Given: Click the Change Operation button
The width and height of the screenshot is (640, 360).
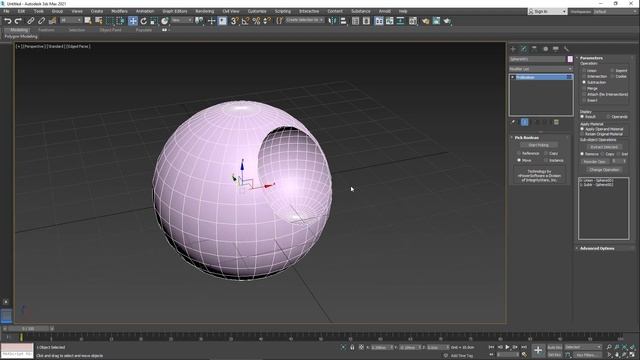Looking at the screenshot, I should [604, 170].
